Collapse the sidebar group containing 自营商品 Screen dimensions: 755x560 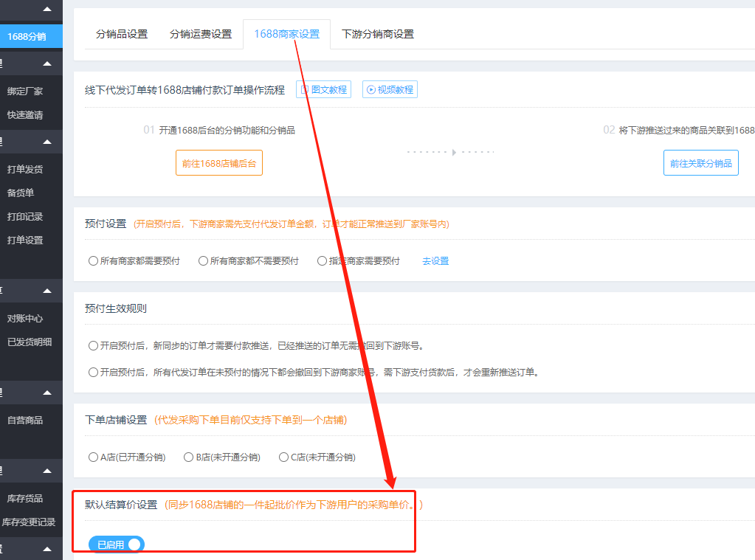click(x=47, y=393)
